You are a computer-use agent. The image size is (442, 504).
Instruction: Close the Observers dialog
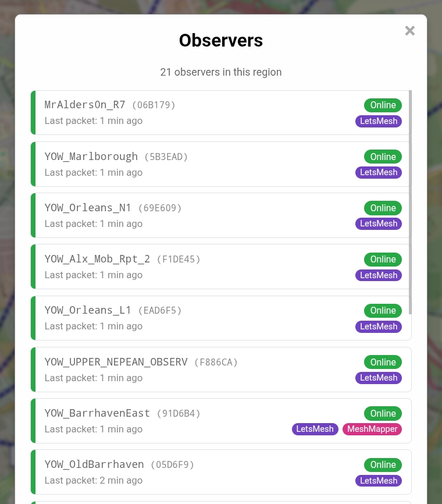(410, 31)
